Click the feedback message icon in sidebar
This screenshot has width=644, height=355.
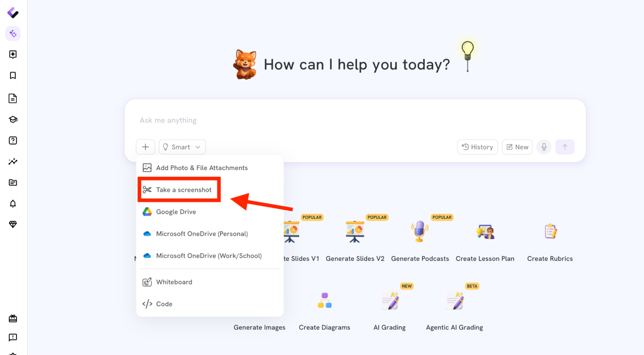[13, 337]
